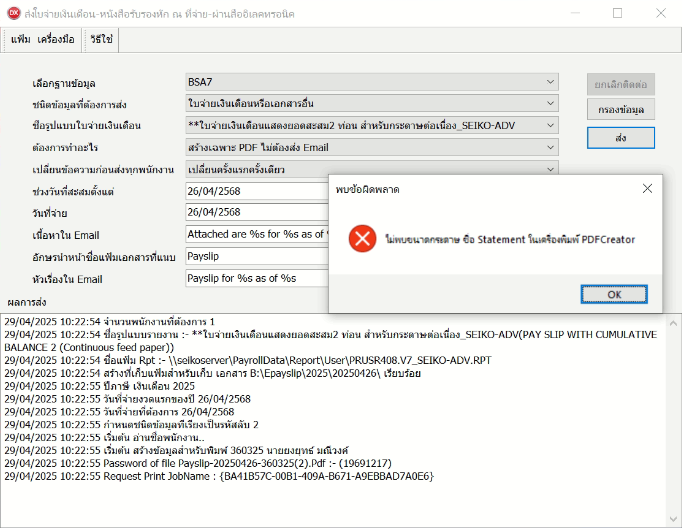Open the เครื่องมือ menu
Screen dimensions: 682x528
56,39
